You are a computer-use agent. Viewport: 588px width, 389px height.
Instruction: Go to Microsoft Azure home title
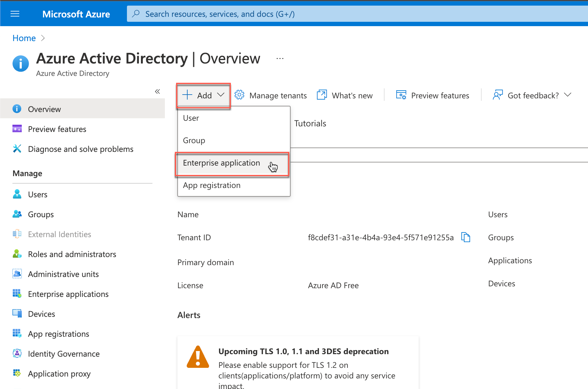pyautogui.click(x=76, y=14)
